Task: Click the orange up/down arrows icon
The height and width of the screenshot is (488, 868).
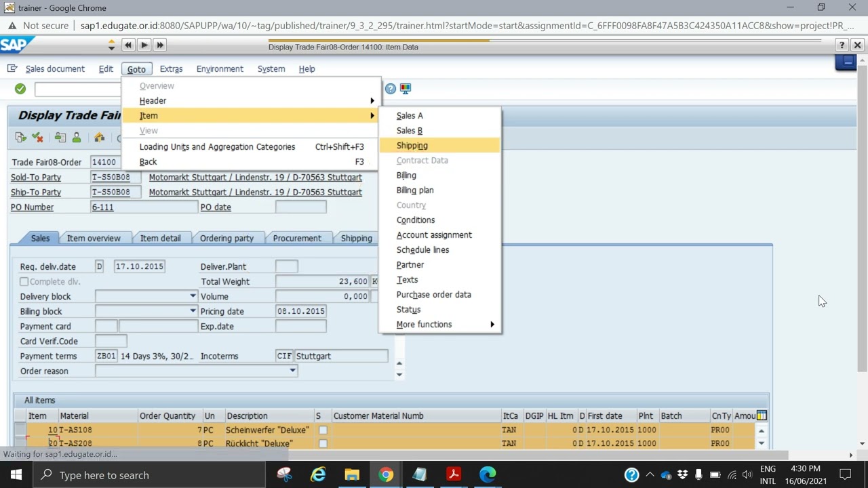Action: tap(111, 45)
